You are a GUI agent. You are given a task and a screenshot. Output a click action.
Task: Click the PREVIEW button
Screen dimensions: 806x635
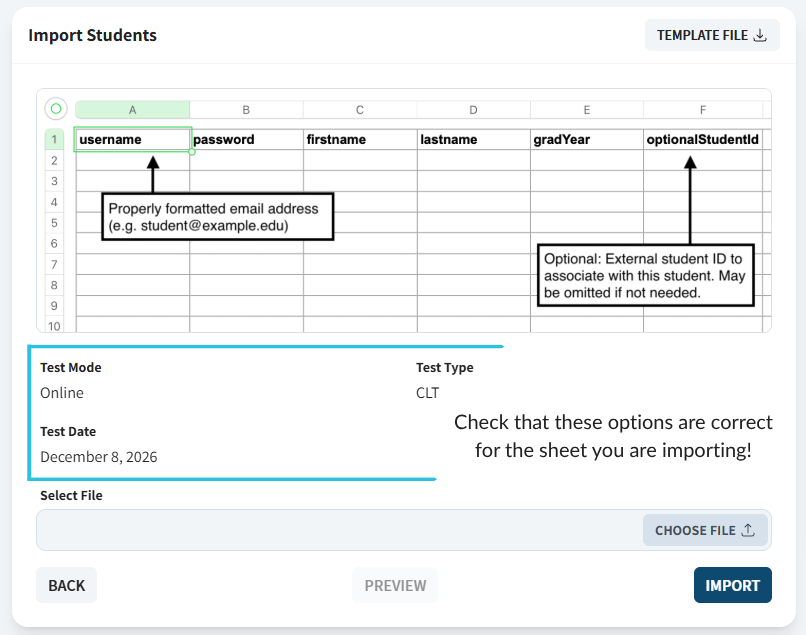point(395,585)
